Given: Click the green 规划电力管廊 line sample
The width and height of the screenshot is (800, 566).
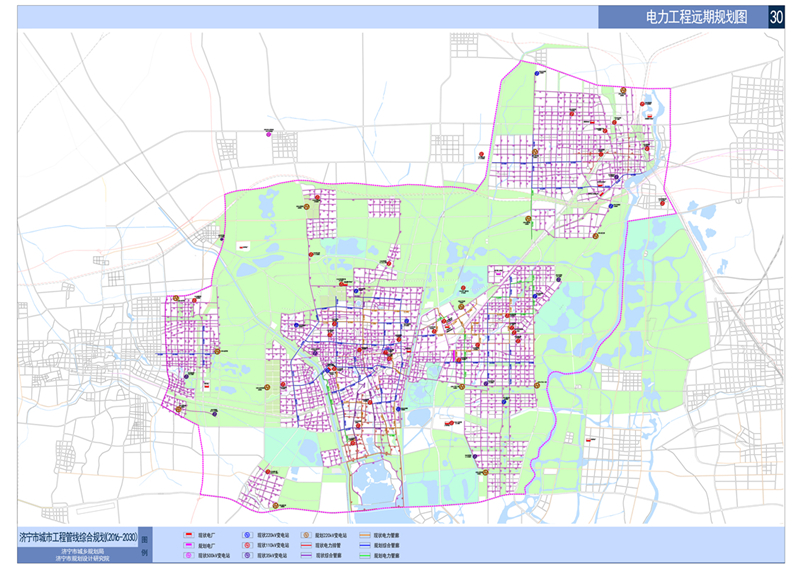Looking at the screenshot, I should point(365,555).
